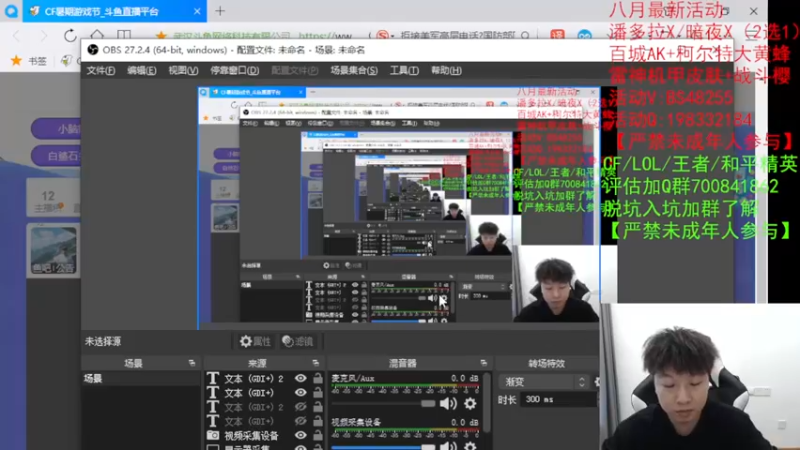Viewport: 800px width, 450px height.
Task: Open the red translate extension icon
Action: coord(558,35)
